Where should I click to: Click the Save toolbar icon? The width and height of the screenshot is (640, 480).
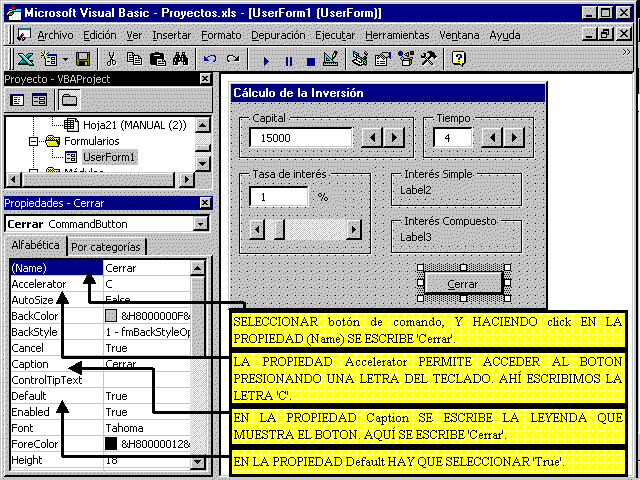[x=83, y=60]
